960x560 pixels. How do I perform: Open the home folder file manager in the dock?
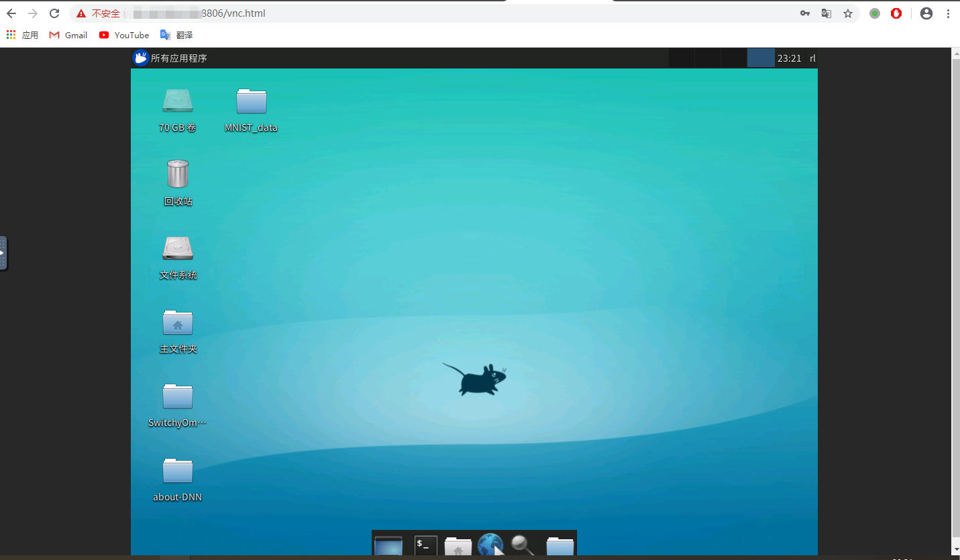click(458, 546)
